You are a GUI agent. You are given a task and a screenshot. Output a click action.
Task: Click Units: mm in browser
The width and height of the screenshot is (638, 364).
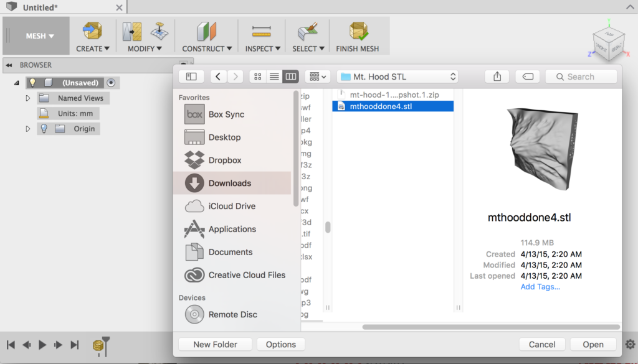68,113
